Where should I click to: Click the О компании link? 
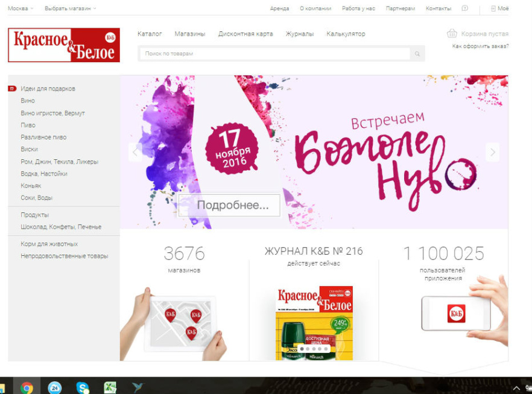[x=315, y=8]
